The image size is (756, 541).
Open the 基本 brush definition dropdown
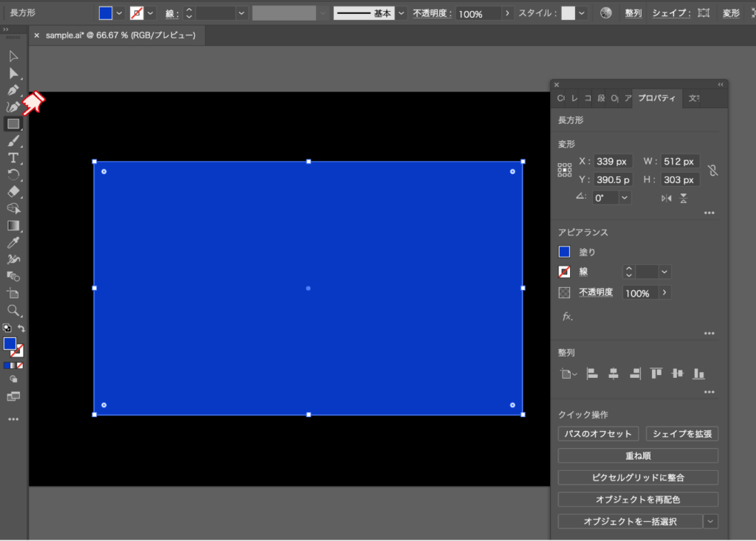[x=401, y=13]
